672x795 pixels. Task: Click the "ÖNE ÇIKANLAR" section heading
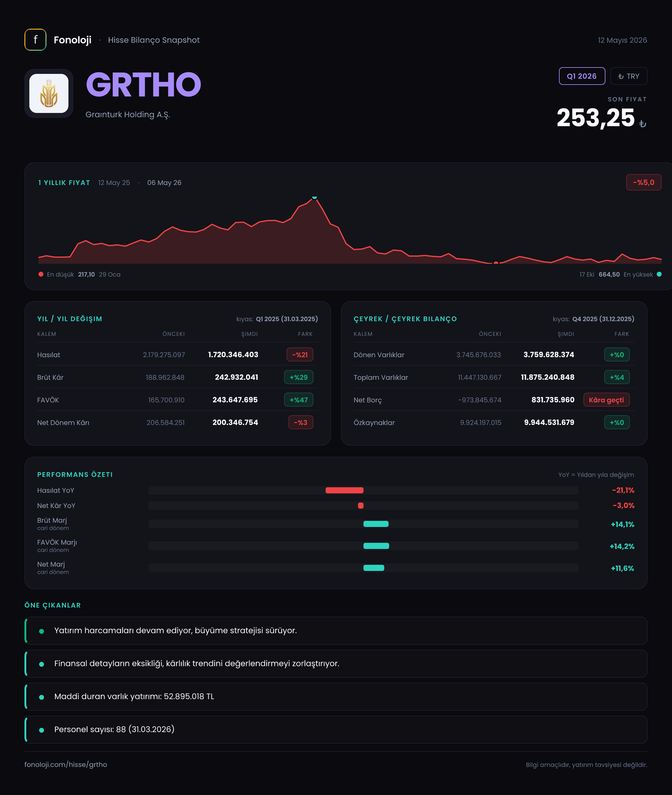[x=53, y=605]
